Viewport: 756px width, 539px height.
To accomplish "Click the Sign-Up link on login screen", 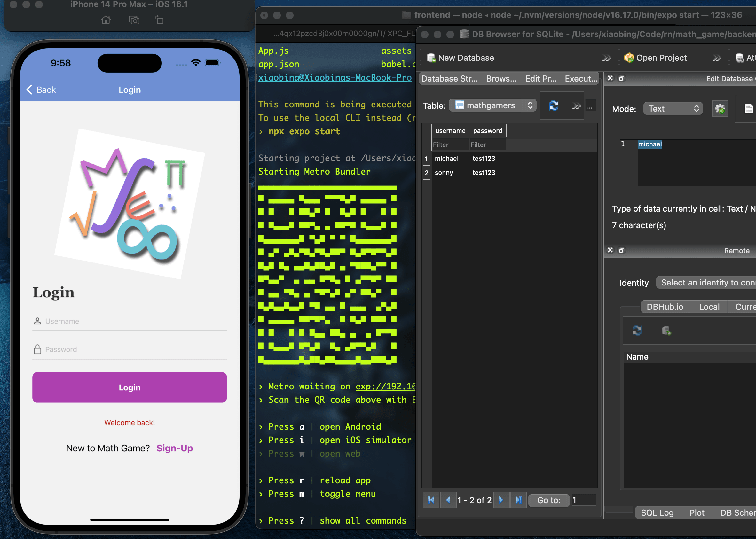I will tap(175, 448).
